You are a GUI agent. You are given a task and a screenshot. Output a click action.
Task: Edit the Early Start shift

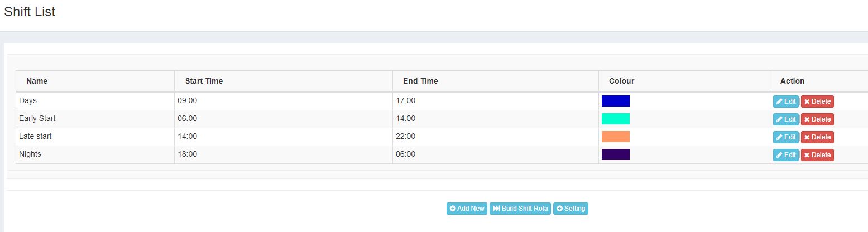(x=785, y=119)
